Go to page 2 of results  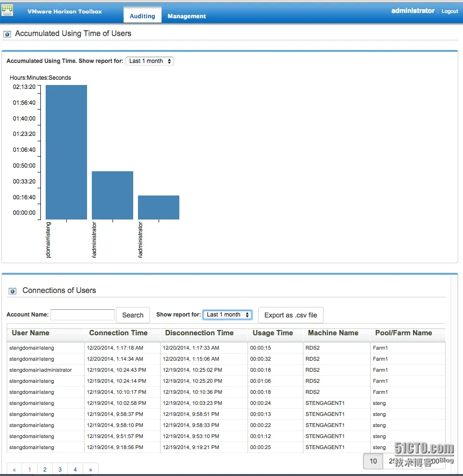tap(45, 470)
